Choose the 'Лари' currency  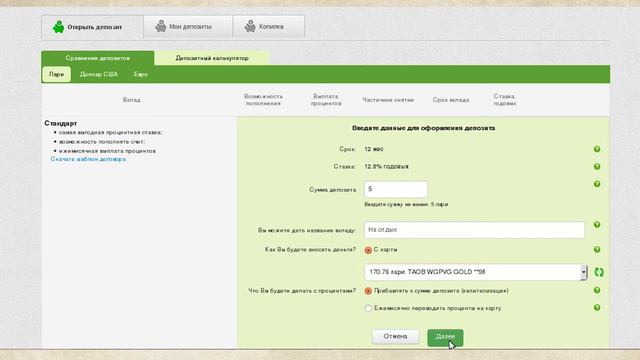[56, 74]
